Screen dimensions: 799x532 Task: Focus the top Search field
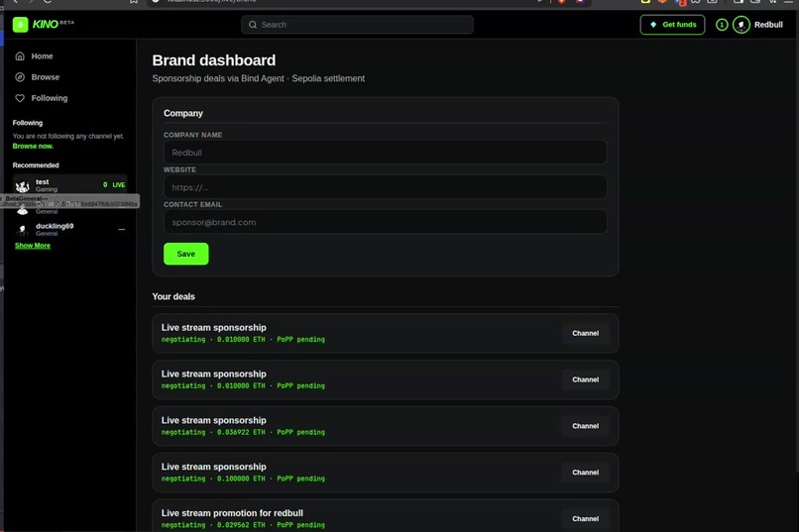click(357, 25)
